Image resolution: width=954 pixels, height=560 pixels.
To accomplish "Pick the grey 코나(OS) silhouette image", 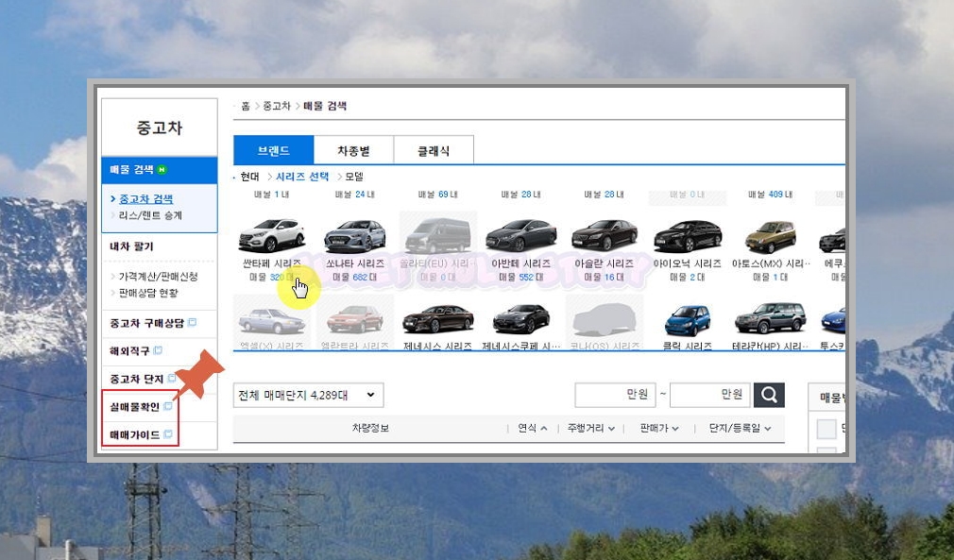I will coord(605,319).
